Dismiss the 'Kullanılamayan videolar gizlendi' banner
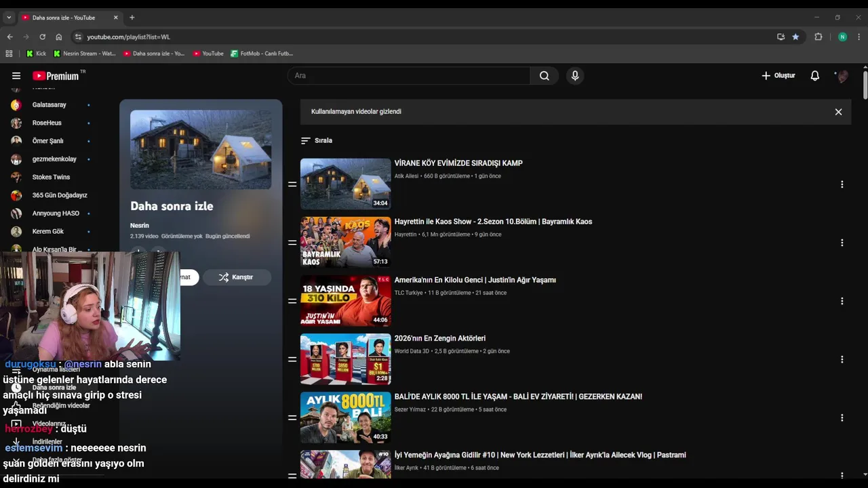This screenshot has height=488, width=868. click(x=838, y=112)
